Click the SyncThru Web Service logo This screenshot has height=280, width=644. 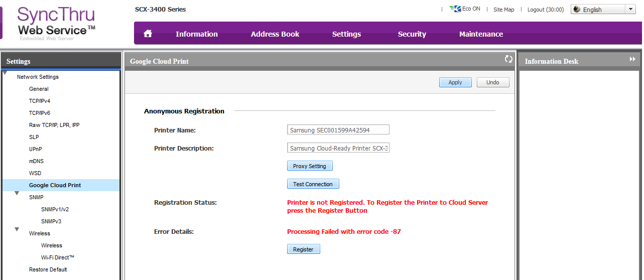(56, 23)
